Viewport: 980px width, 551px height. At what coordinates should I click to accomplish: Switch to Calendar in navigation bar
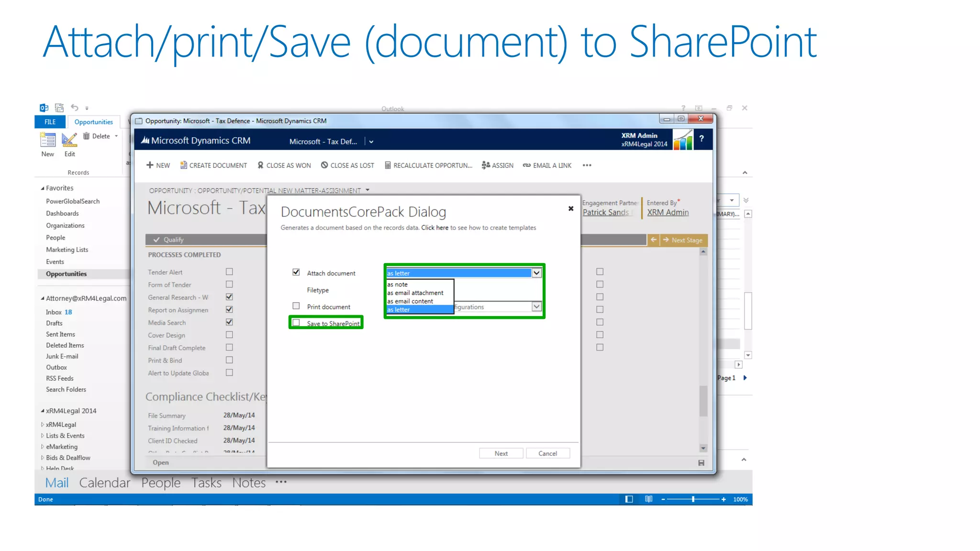click(x=105, y=483)
